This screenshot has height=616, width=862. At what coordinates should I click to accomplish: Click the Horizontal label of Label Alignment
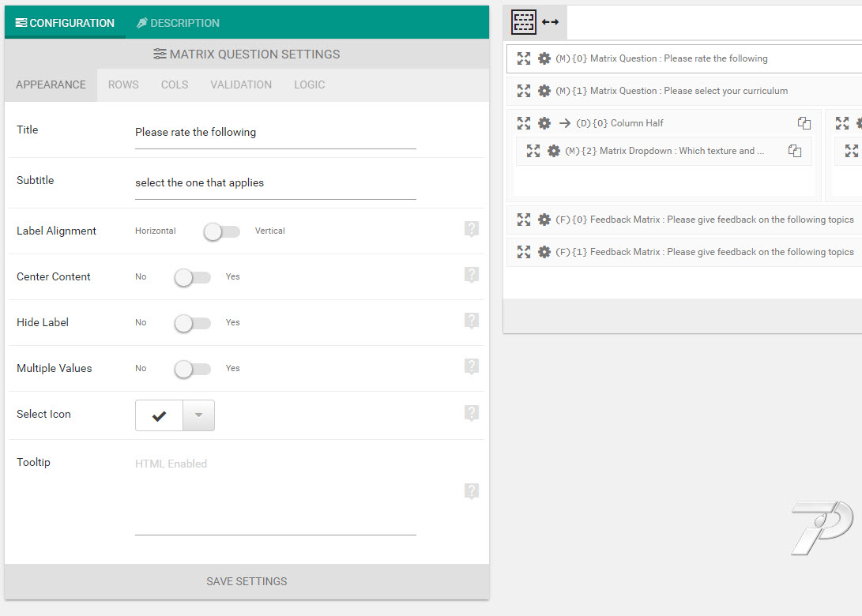point(156,231)
